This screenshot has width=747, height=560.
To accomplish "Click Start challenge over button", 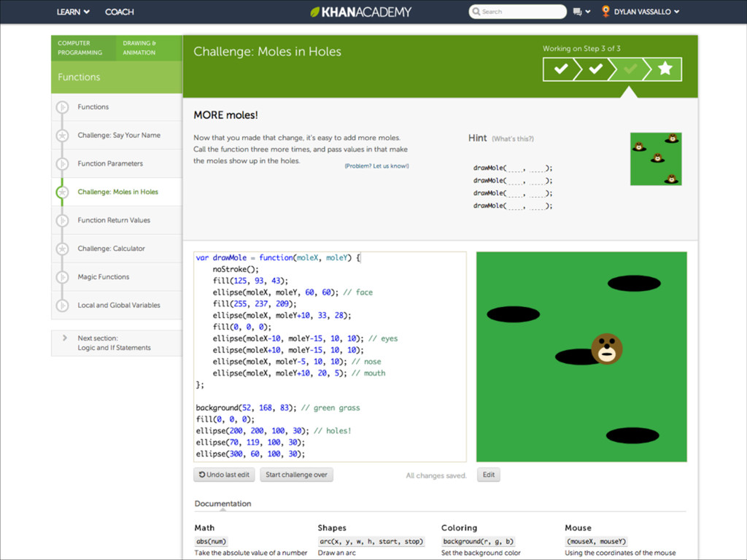I will pos(296,475).
